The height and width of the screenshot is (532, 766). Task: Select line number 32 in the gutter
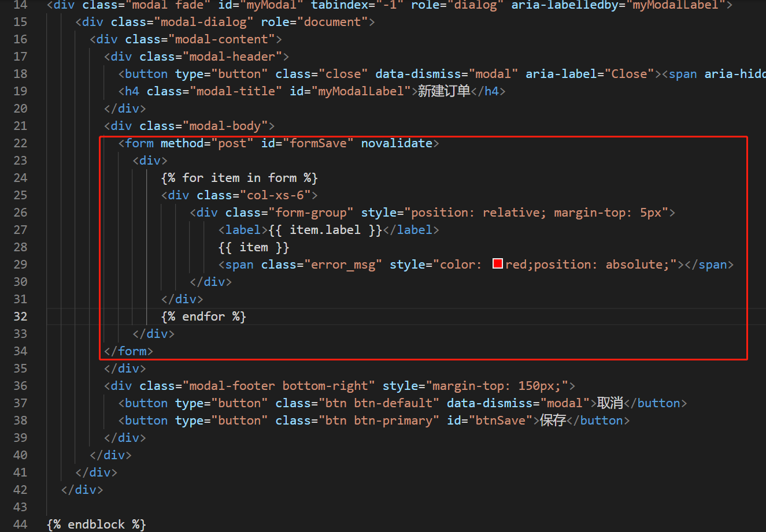tap(20, 316)
